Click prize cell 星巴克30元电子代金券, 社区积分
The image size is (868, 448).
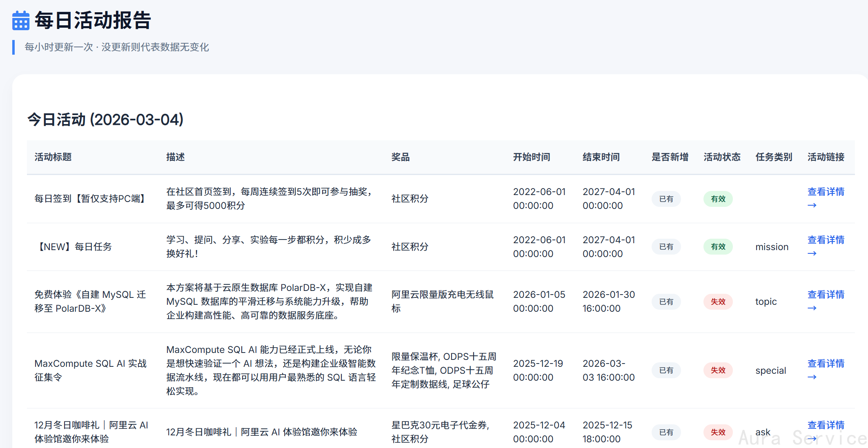[x=440, y=432]
